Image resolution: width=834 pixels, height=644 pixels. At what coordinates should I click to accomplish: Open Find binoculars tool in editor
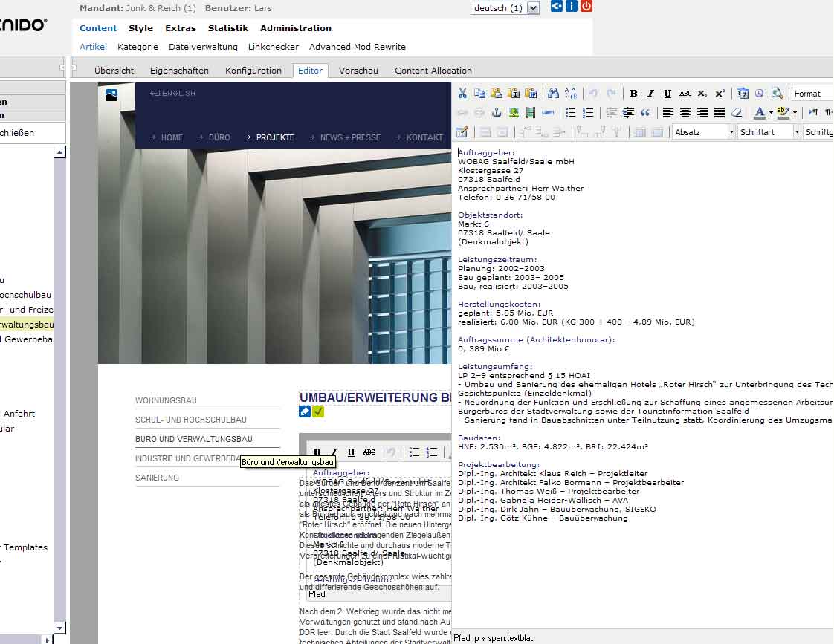pos(552,94)
